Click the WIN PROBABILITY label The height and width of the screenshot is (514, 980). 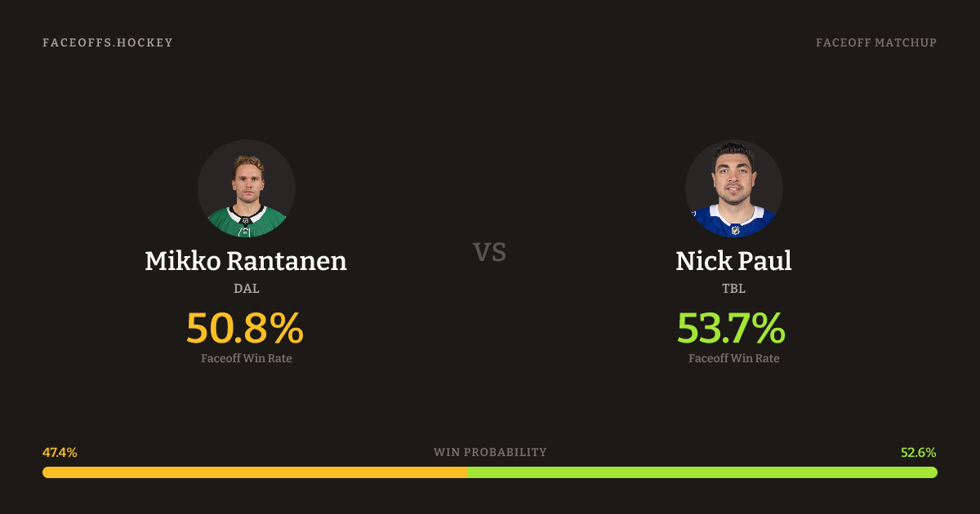[x=490, y=452]
